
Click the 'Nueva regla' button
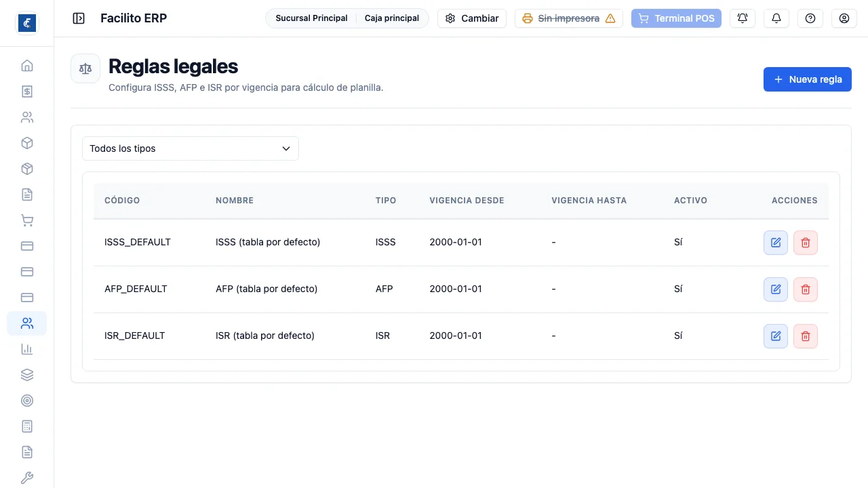[x=808, y=79]
